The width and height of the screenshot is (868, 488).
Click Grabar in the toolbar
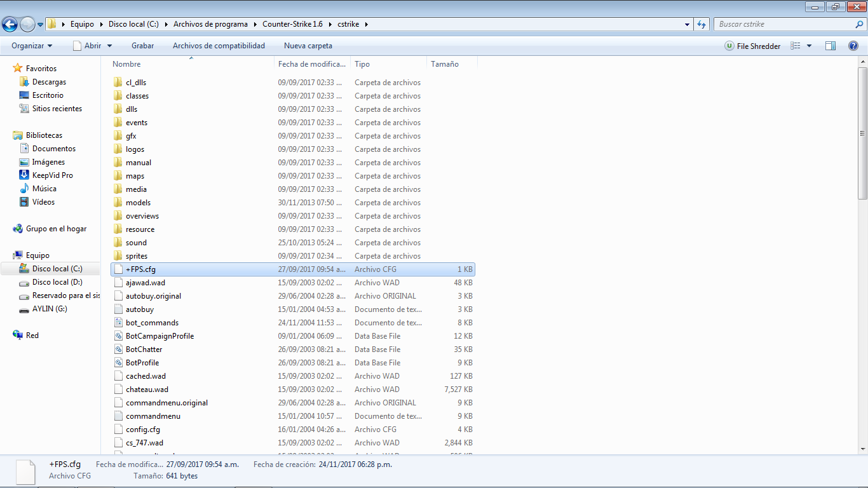click(143, 46)
